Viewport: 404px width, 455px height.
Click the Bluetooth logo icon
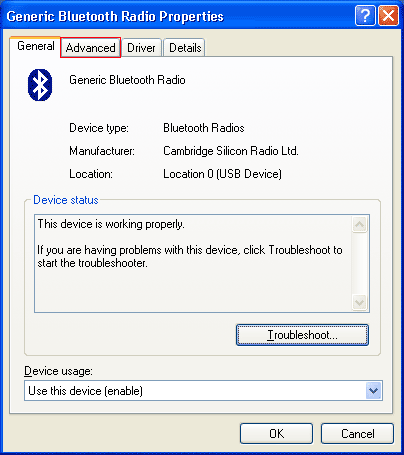coord(40,85)
